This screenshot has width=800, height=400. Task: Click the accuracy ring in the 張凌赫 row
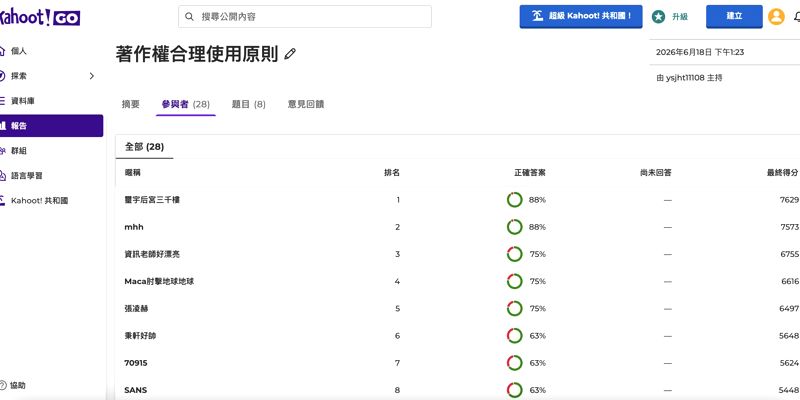514,309
